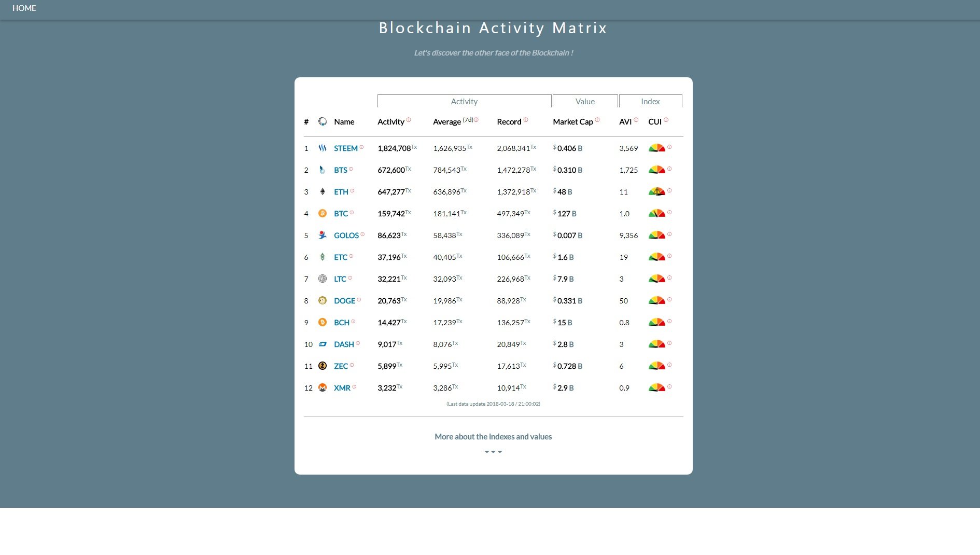Click the GOLOS logo icon
Viewport: 980px width, 555px height.
[x=323, y=235]
